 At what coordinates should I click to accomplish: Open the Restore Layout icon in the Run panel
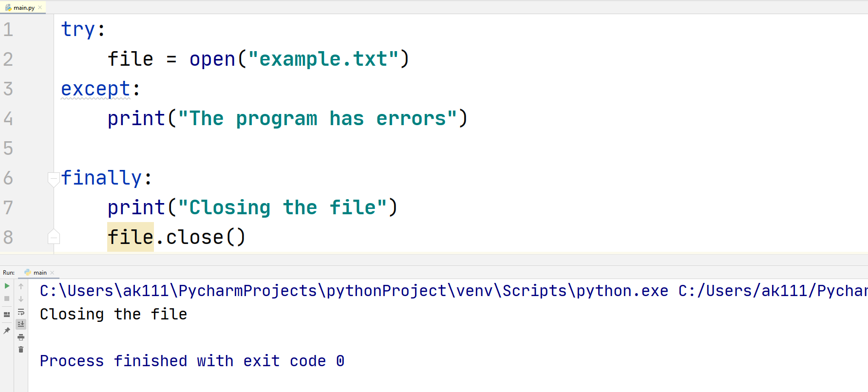pyautogui.click(x=7, y=314)
